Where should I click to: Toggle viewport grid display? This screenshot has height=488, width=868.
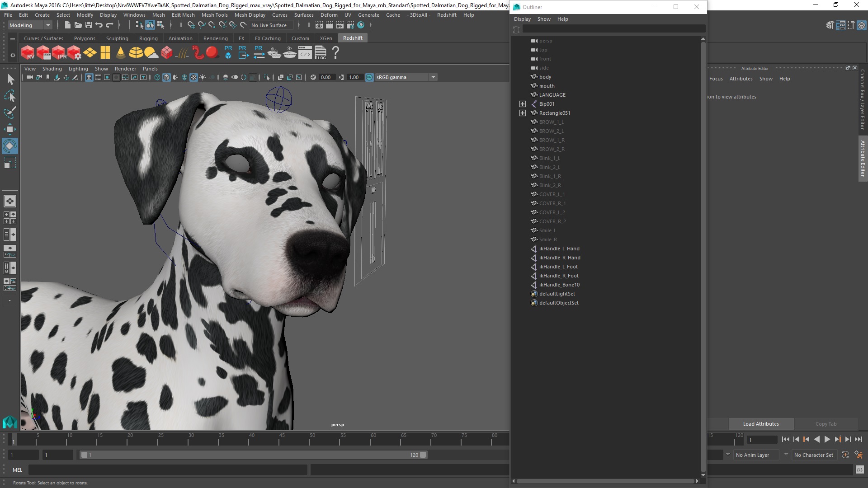[89, 77]
